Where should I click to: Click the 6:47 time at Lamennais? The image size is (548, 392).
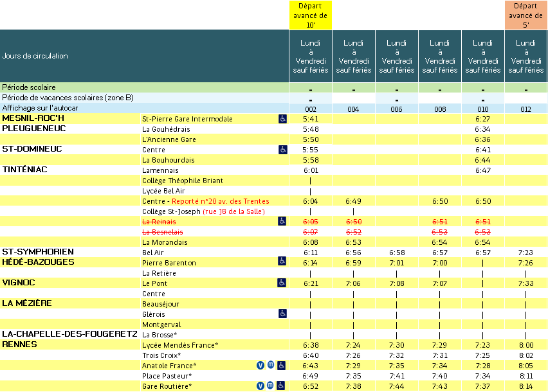pyautogui.click(x=482, y=170)
